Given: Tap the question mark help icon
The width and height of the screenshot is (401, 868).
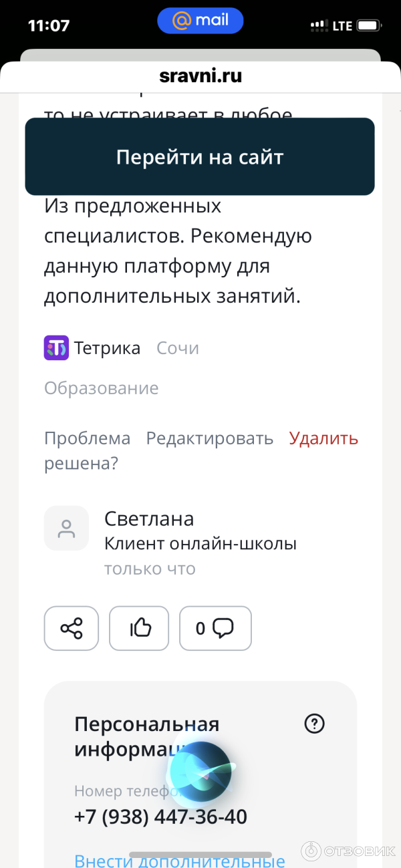Looking at the screenshot, I should [314, 724].
